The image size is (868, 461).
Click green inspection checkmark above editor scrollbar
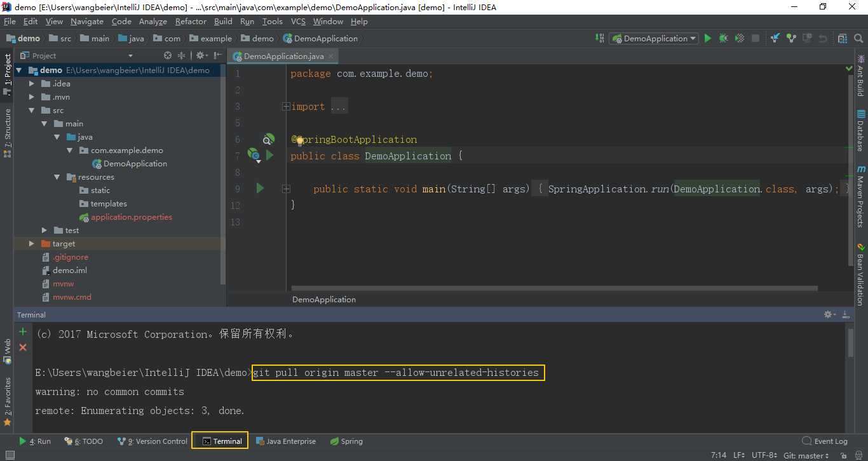pos(849,68)
